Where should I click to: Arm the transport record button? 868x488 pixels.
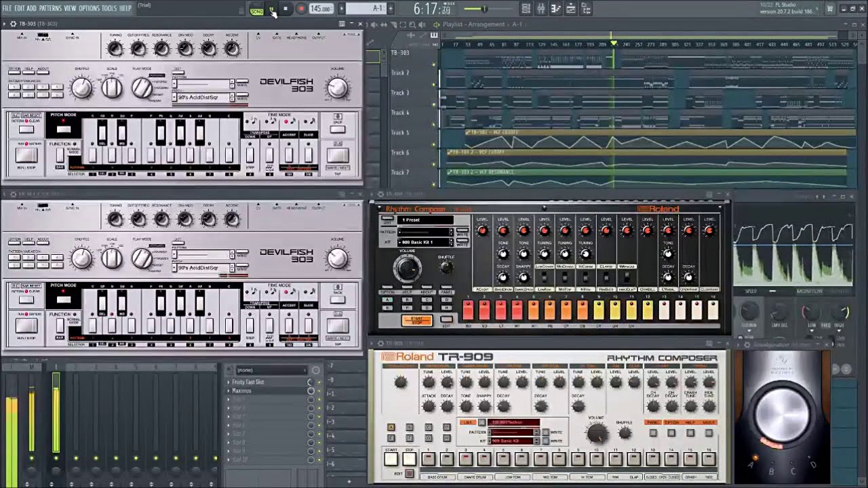click(x=300, y=9)
